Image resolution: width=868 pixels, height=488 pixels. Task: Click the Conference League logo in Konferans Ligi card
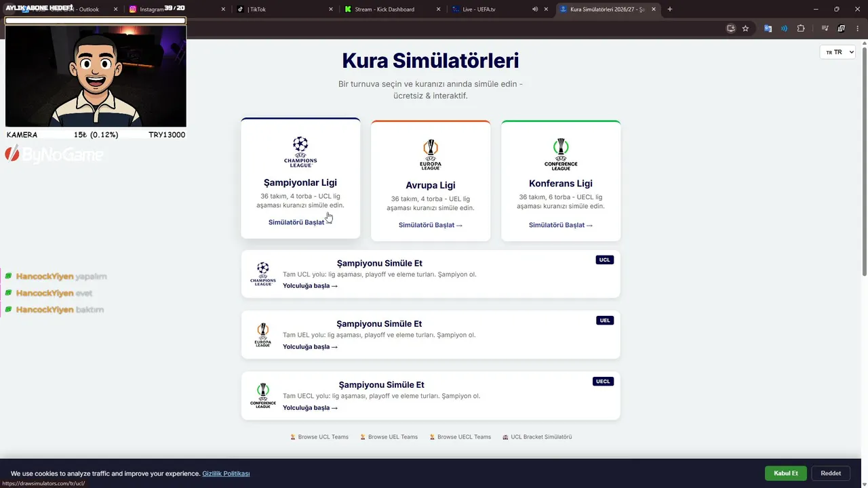[x=561, y=155]
